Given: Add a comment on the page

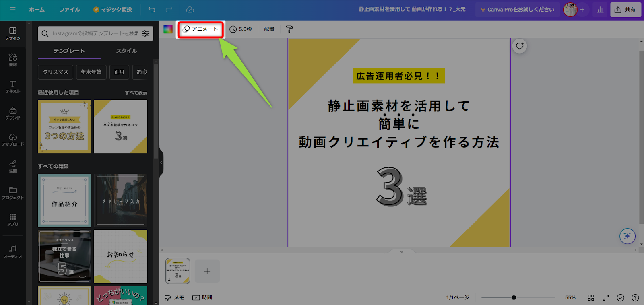Looking at the screenshot, I should [520, 46].
